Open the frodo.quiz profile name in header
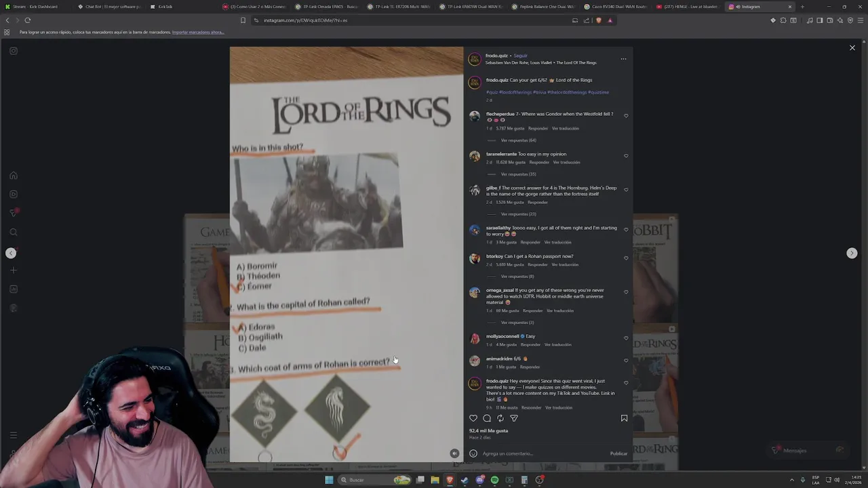Image resolution: width=868 pixels, height=488 pixels. pos(496,56)
